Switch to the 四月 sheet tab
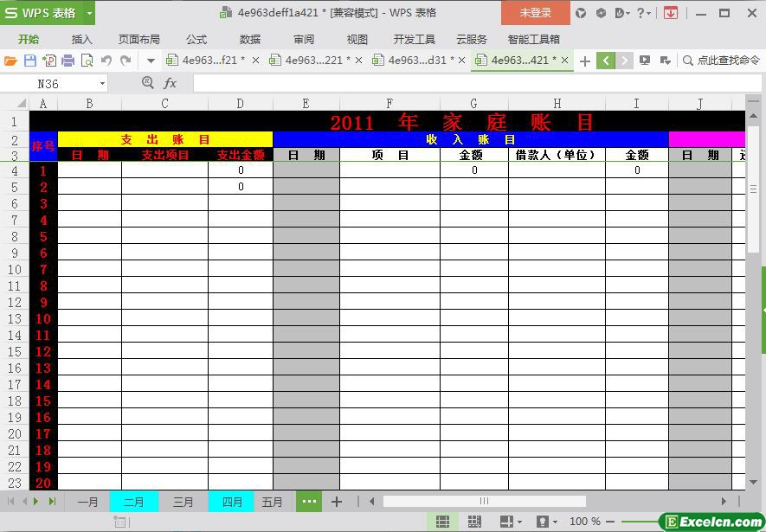The image size is (766, 532). (x=232, y=502)
